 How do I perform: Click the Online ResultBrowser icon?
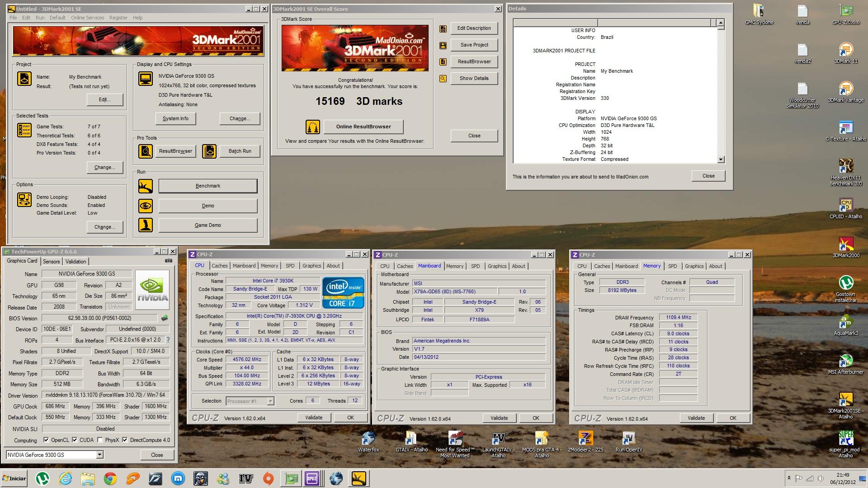tap(312, 127)
